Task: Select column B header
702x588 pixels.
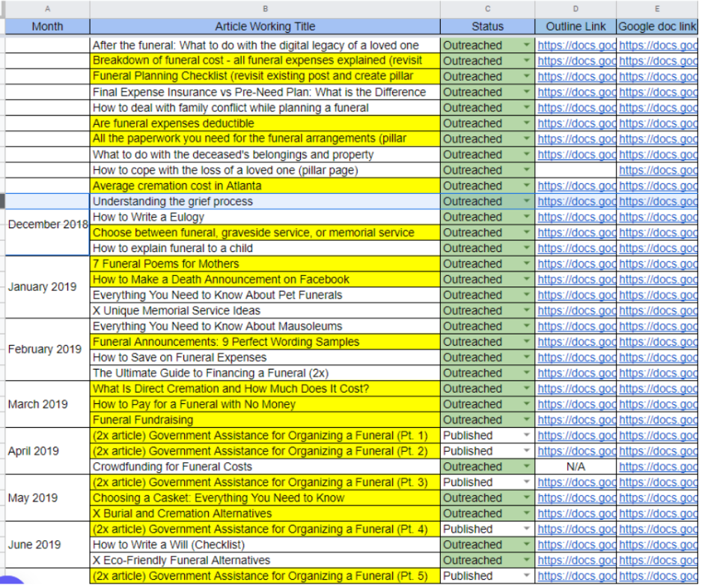Action: [x=266, y=9]
